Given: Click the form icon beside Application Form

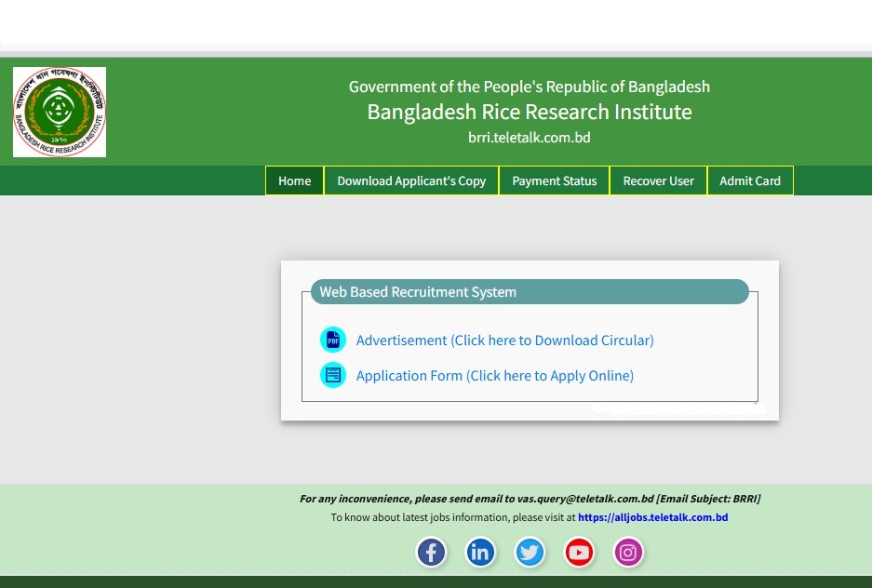Looking at the screenshot, I should 332,376.
